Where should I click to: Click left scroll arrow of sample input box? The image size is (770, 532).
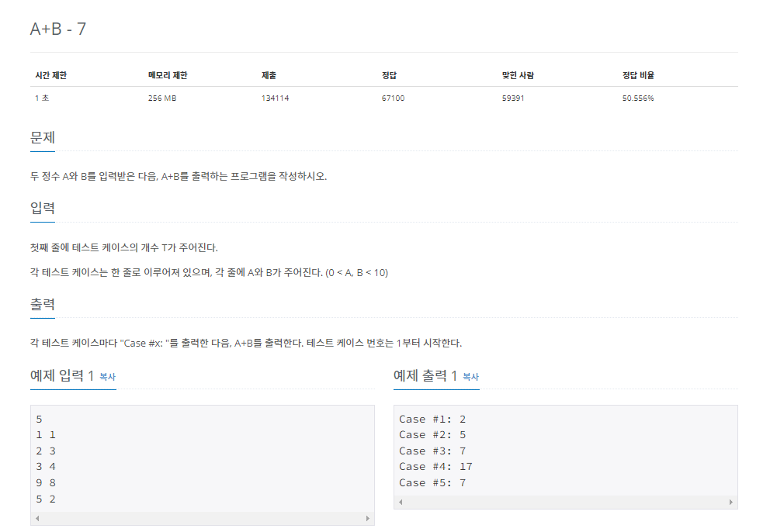37,518
